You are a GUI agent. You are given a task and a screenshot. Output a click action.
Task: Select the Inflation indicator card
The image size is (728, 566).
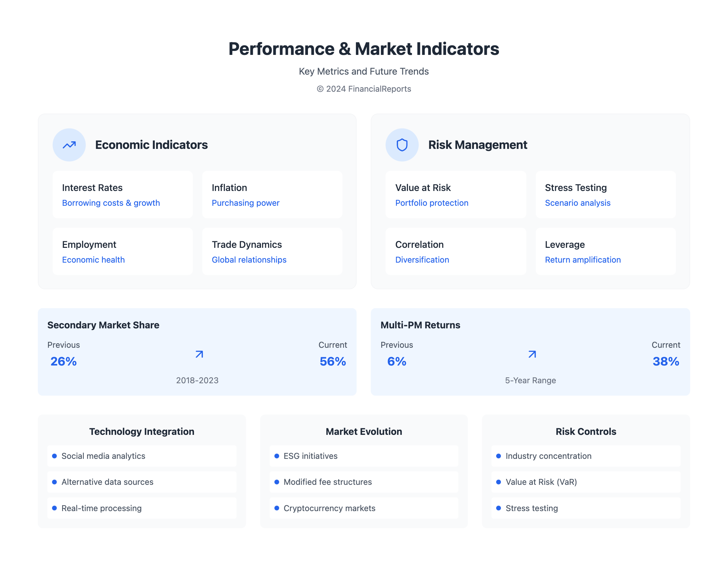coord(272,195)
